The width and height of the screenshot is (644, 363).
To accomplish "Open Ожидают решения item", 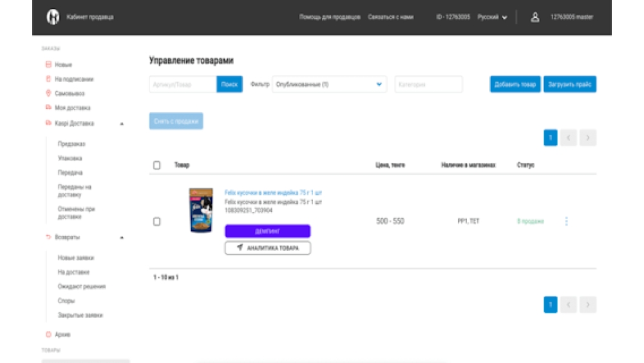I will 82,286.
